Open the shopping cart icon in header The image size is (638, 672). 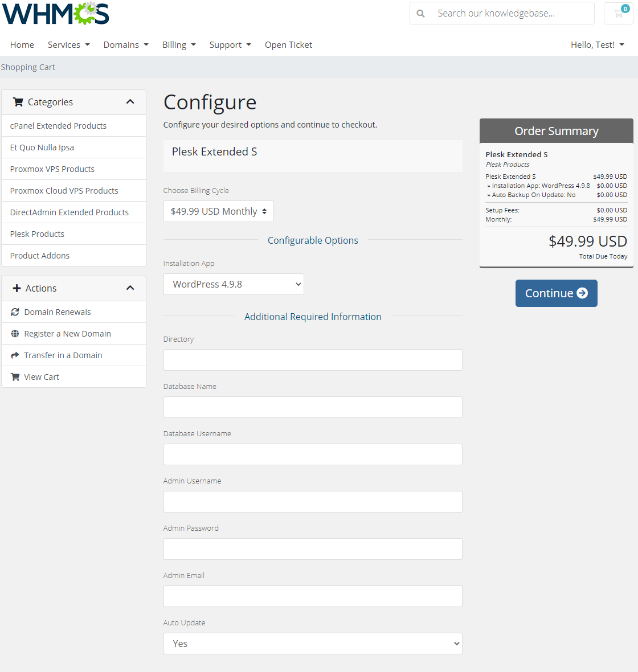[x=618, y=13]
